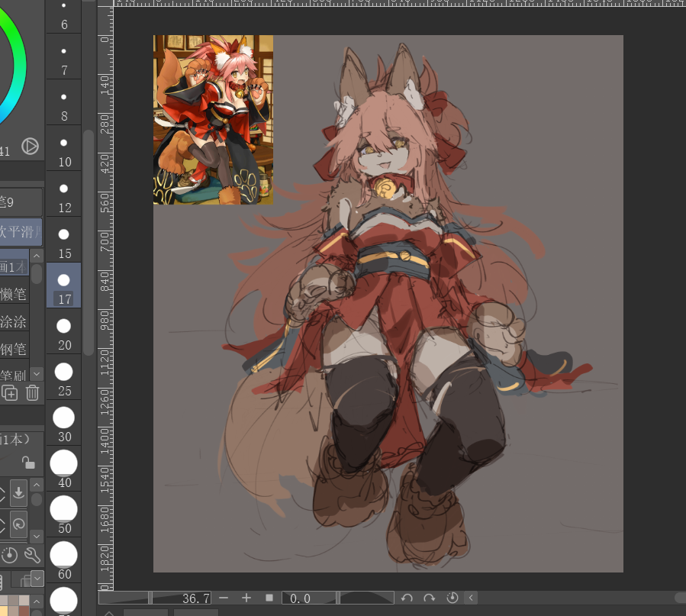Viewport: 686px width, 616px height.
Task: Select brush size 20 preset
Action: [x=64, y=331]
